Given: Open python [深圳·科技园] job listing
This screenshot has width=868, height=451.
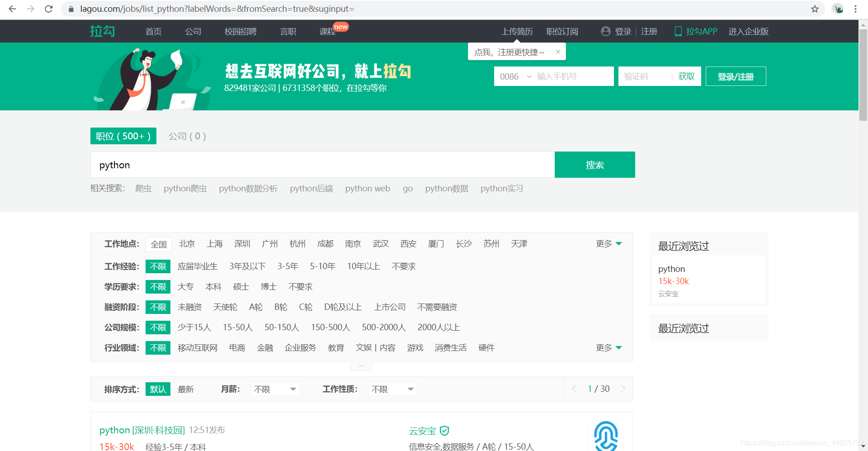Looking at the screenshot, I should click(x=142, y=430).
